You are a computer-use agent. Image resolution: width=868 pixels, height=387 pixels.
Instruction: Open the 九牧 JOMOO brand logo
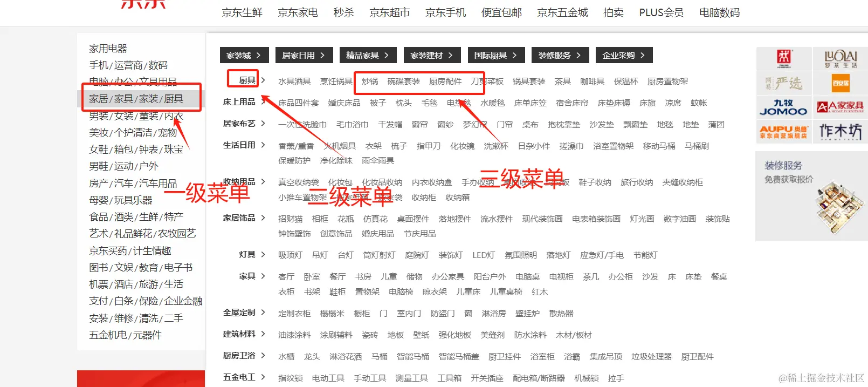click(x=783, y=107)
